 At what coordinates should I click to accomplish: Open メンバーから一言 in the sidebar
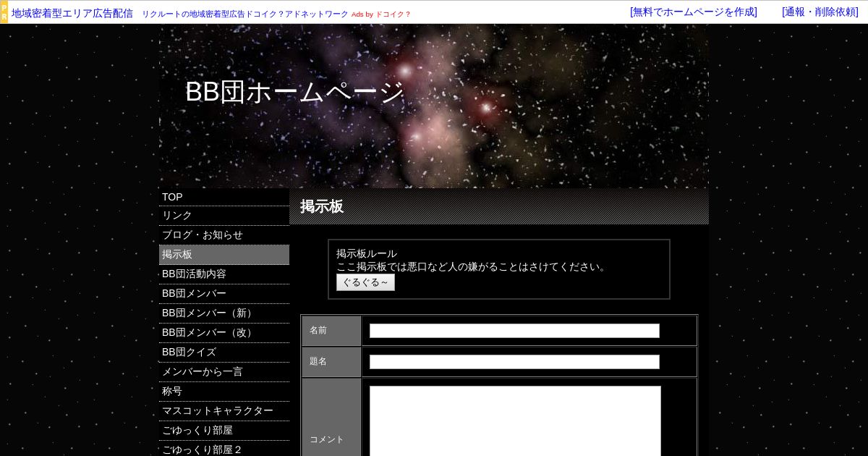point(224,372)
